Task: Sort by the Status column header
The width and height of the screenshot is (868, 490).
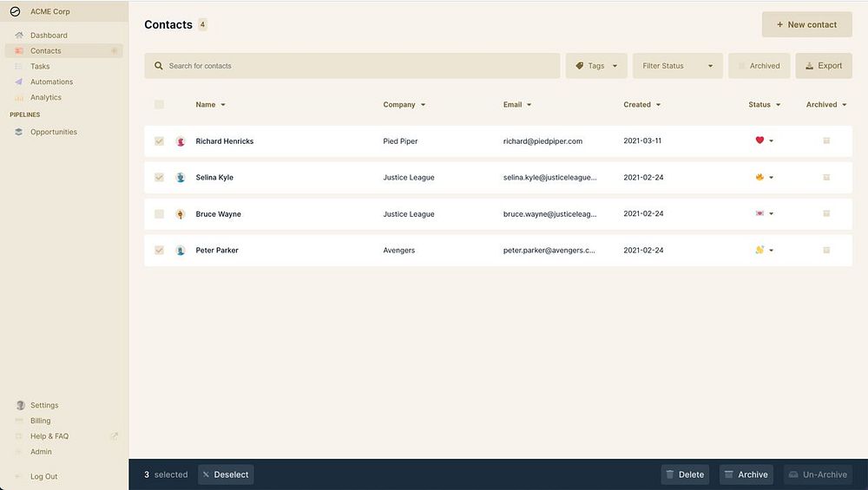Action: (765, 105)
